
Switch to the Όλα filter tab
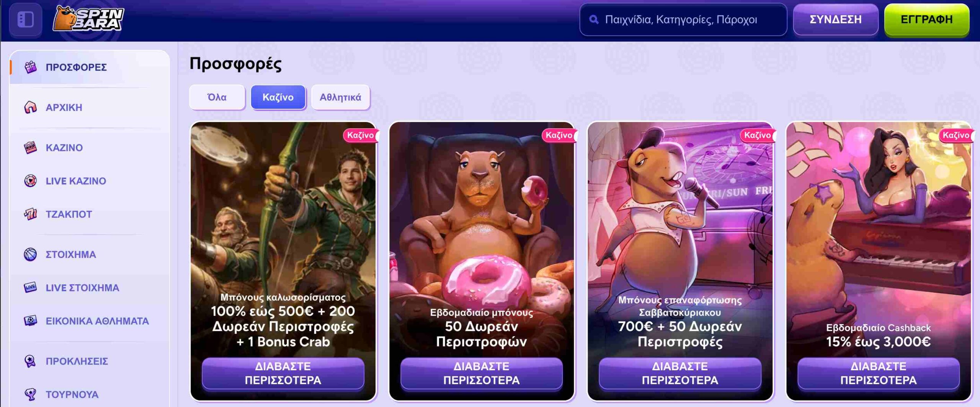tap(217, 97)
